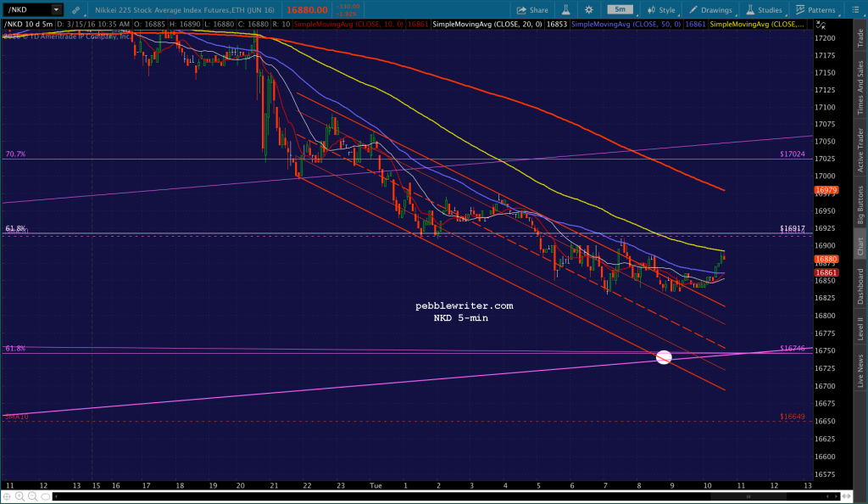The image size is (868, 504).
Task: Click the D: 3/15/16 10:35 AM readout
Action: tap(93, 25)
